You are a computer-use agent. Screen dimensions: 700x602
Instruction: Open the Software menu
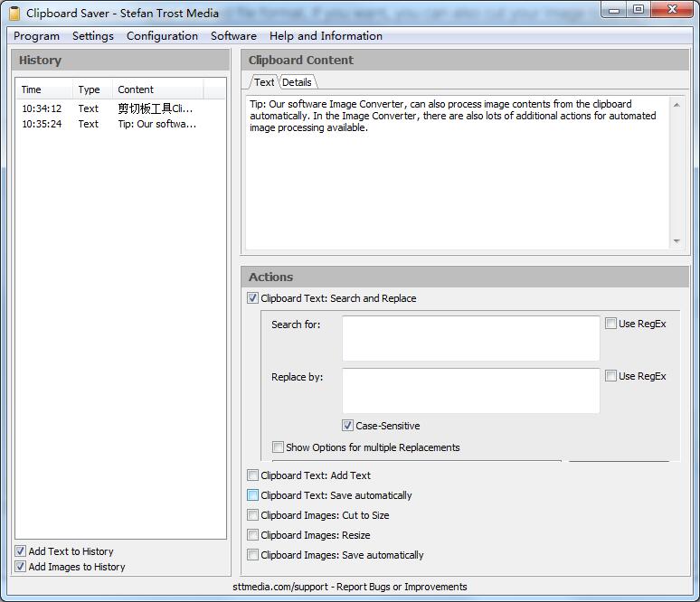point(233,35)
